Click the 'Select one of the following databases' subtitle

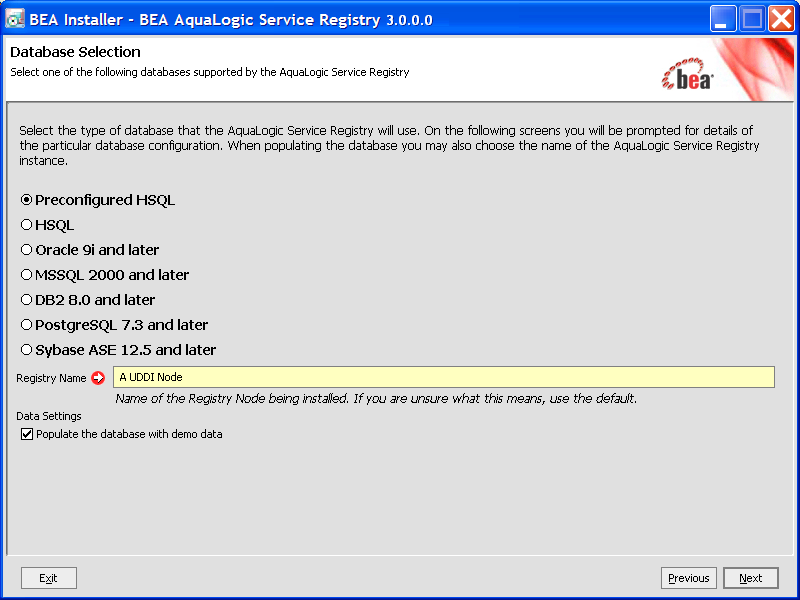pyautogui.click(x=210, y=72)
